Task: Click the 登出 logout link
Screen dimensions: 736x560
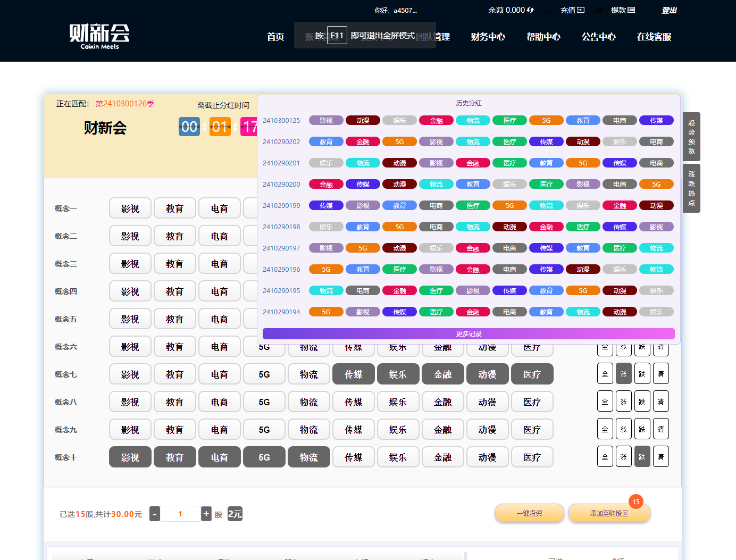Action: click(x=668, y=10)
